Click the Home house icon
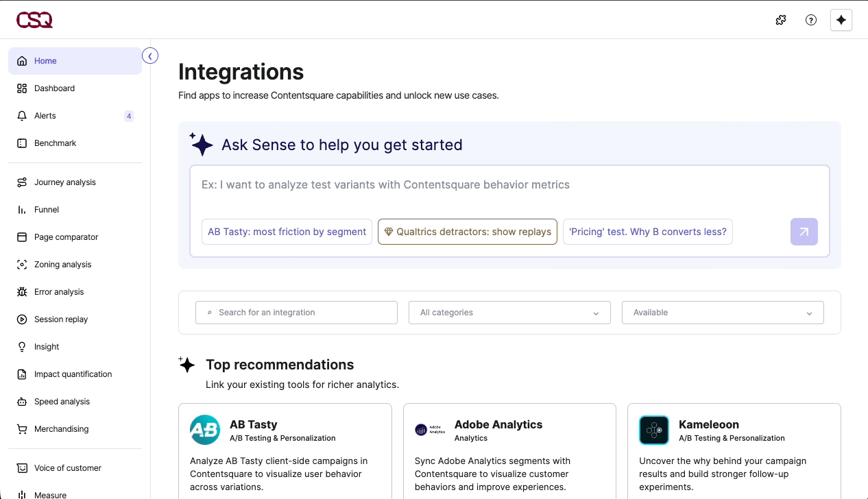The image size is (868, 499). (x=22, y=61)
